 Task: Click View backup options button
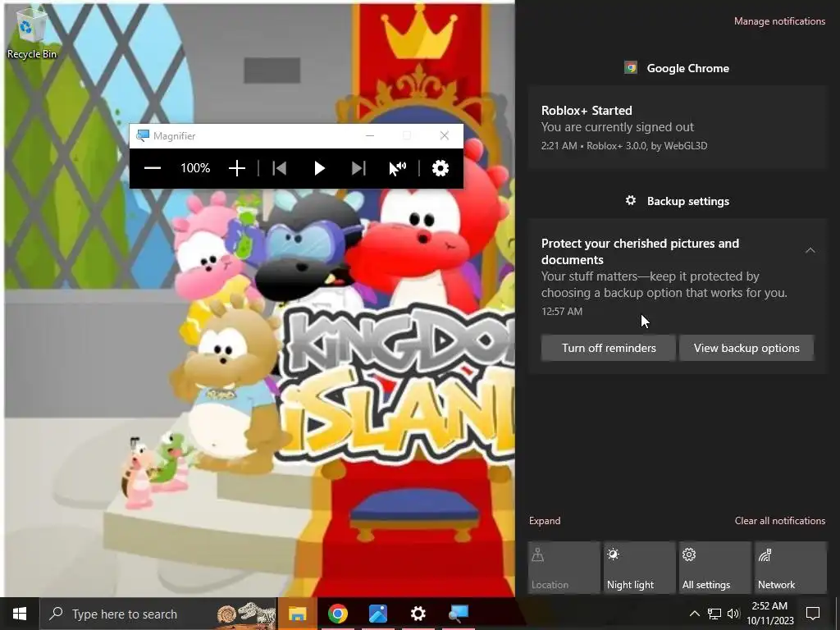[746, 348]
